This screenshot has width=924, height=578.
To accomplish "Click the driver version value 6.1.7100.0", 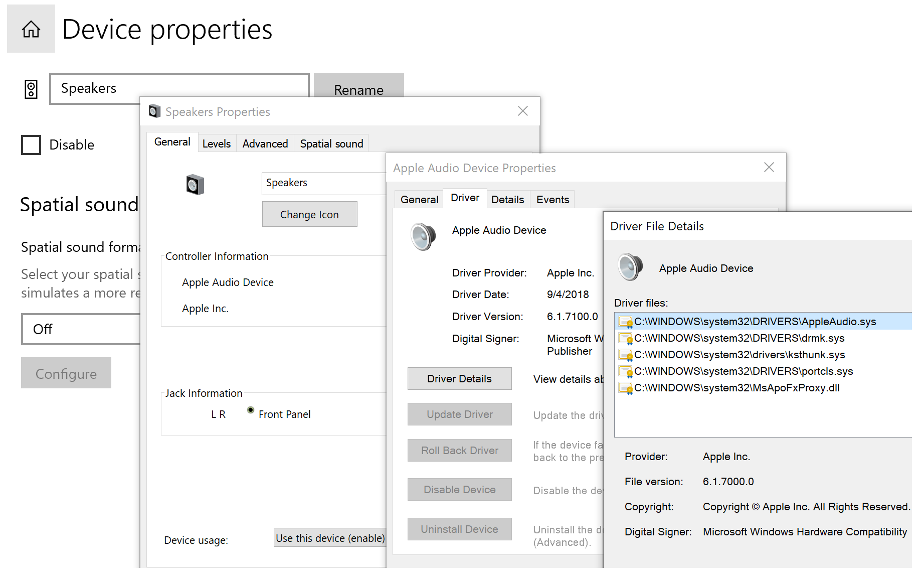I will point(573,317).
